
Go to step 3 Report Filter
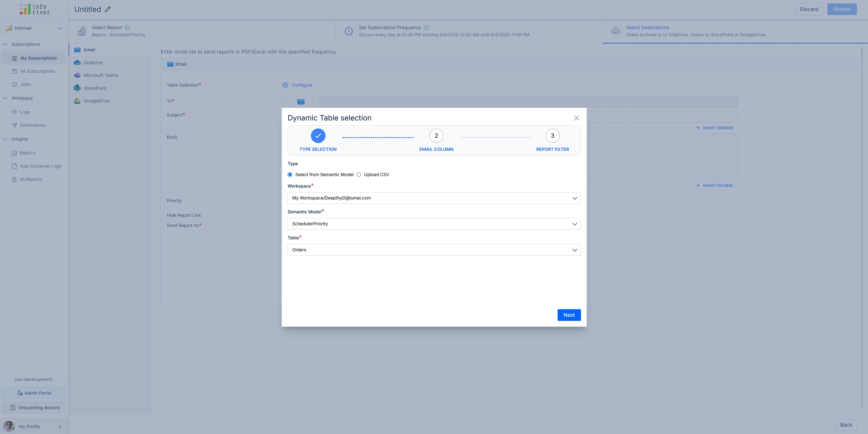[552, 136]
